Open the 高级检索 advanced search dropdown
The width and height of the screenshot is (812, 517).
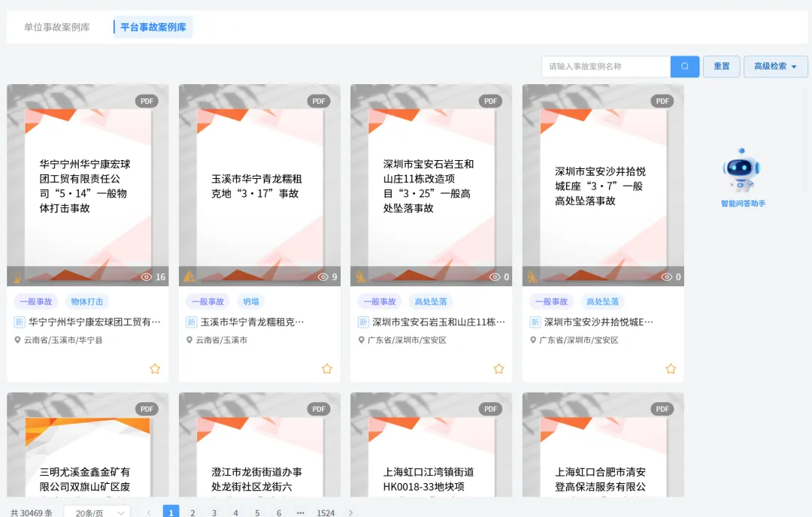tap(775, 66)
